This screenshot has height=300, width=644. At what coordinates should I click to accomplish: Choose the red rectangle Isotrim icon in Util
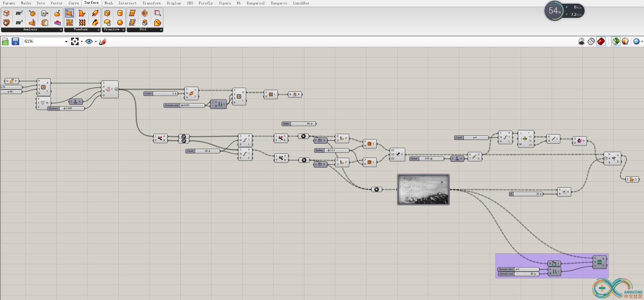tap(158, 13)
